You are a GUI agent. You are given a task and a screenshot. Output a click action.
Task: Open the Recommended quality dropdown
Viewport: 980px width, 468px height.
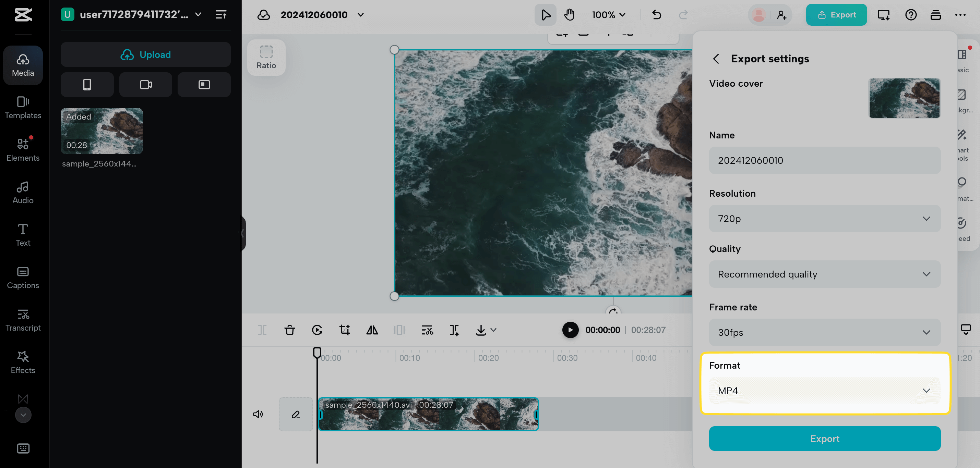(x=825, y=274)
